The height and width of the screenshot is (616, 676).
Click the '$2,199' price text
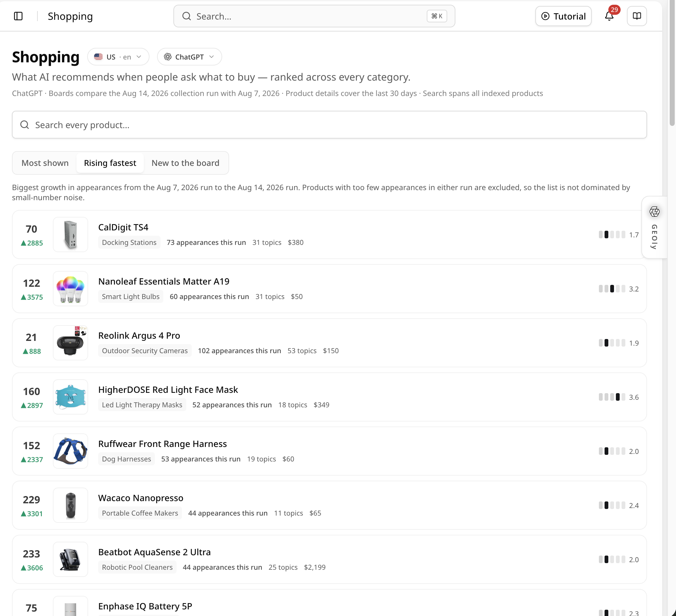coord(314,567)
